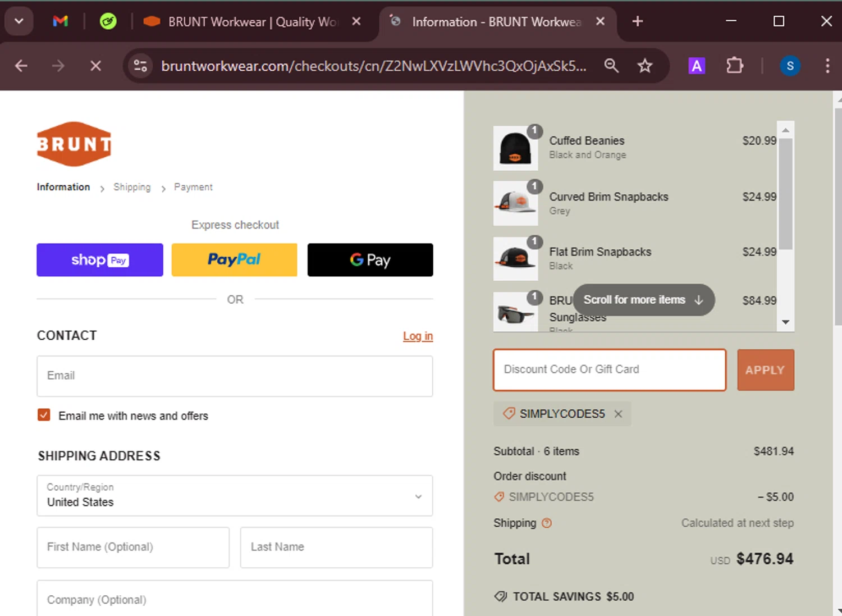
Task: Open the purple A extension
Action: [x=697, y=66]
